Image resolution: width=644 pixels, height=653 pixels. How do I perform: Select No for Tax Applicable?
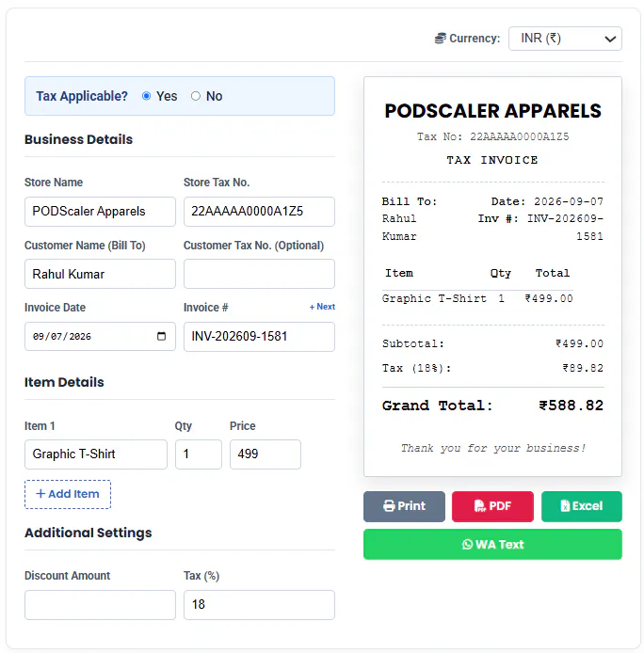[196, 96]
